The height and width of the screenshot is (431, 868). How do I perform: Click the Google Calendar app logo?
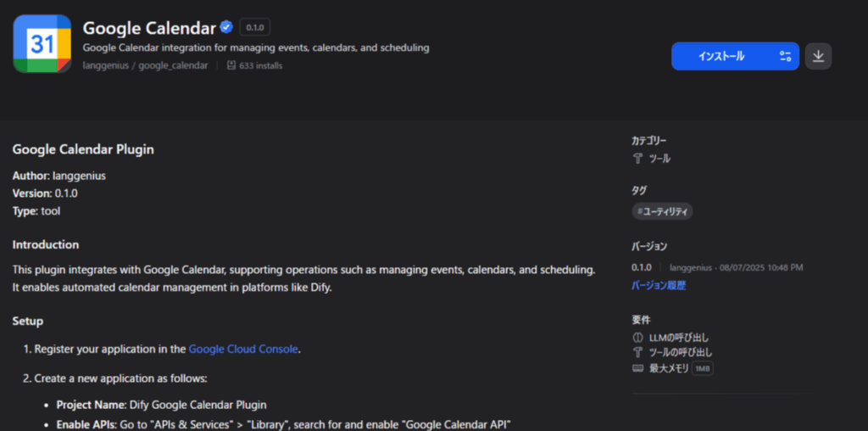[x=42, y=44]
